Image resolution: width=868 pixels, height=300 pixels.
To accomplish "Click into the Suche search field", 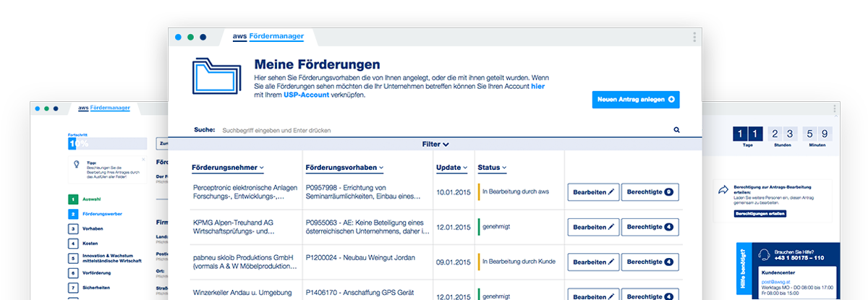I will click(434, 130).
